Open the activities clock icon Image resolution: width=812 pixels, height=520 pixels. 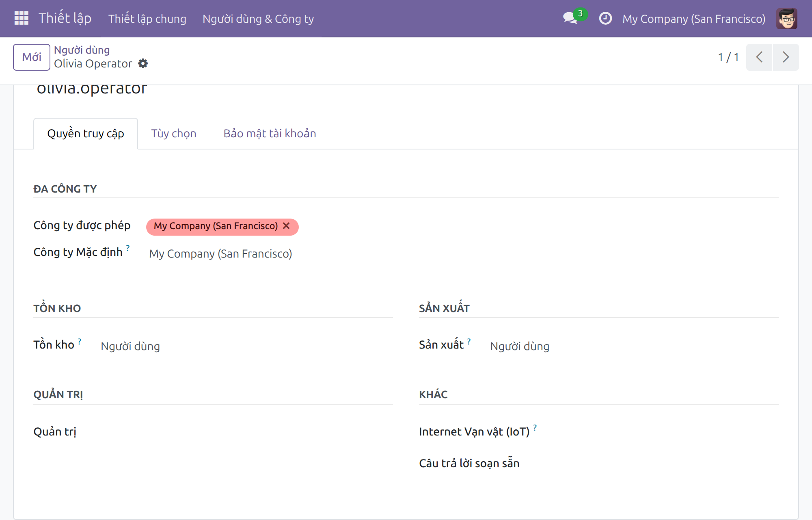coord(605,18)
